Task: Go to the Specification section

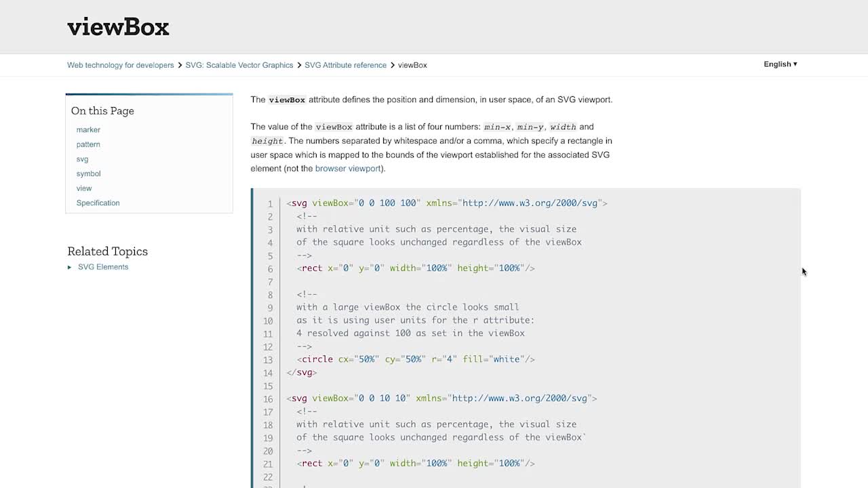Action: coord(98,203)
